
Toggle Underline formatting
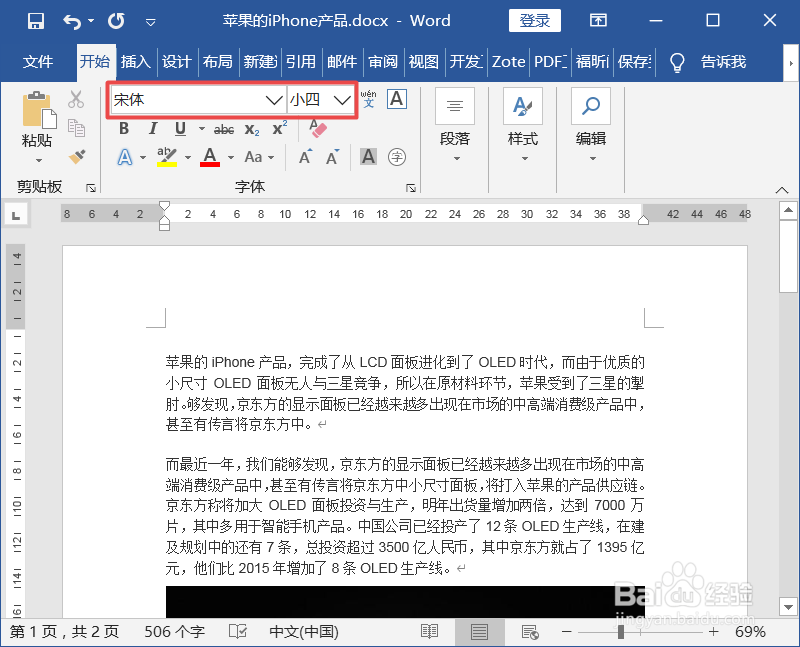point(180,129)
